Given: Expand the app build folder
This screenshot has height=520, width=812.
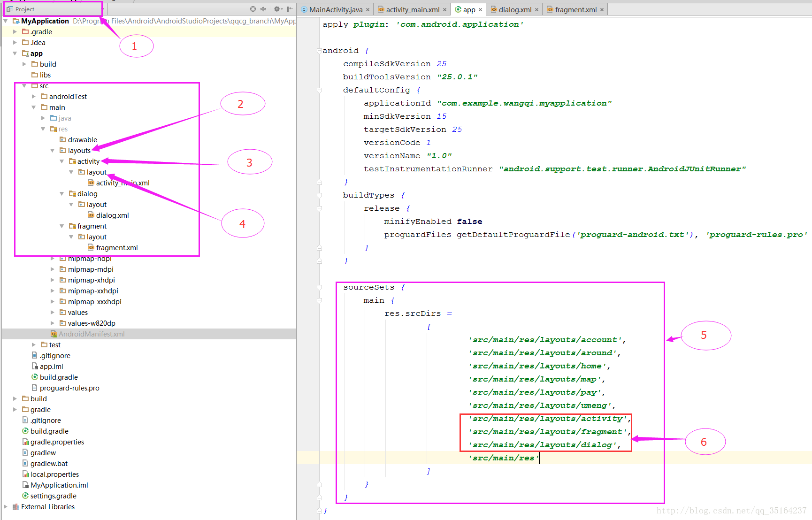Looking at the screenshot, I should [24, 64].
